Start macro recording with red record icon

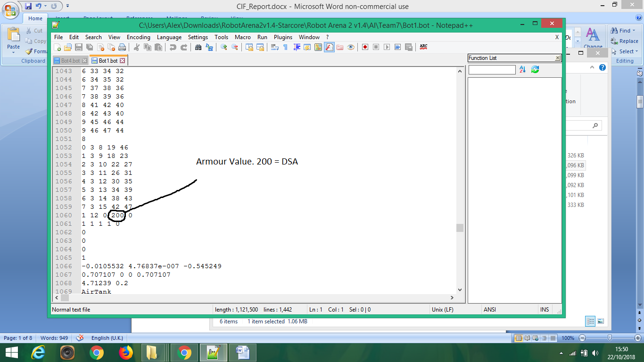(365, 47)
